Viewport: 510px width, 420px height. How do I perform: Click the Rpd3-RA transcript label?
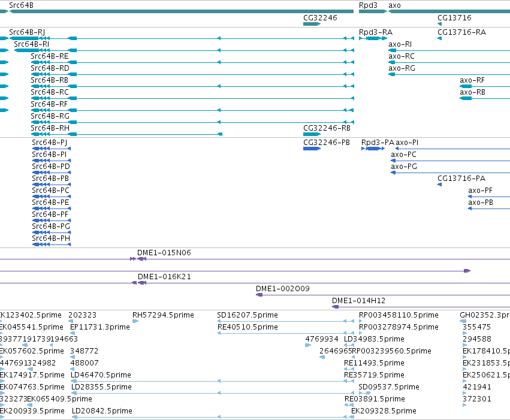[376, 32]
